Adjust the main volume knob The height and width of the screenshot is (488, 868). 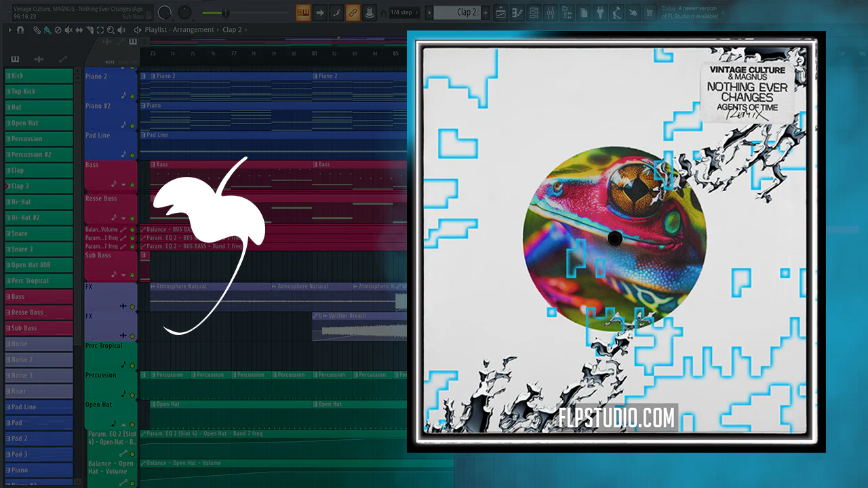(x=165, y=12)
